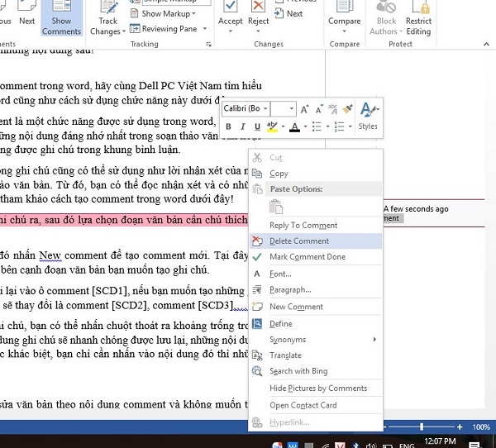
Task: Open the Track Changes dropdown arrow
Action: point(124,31)
